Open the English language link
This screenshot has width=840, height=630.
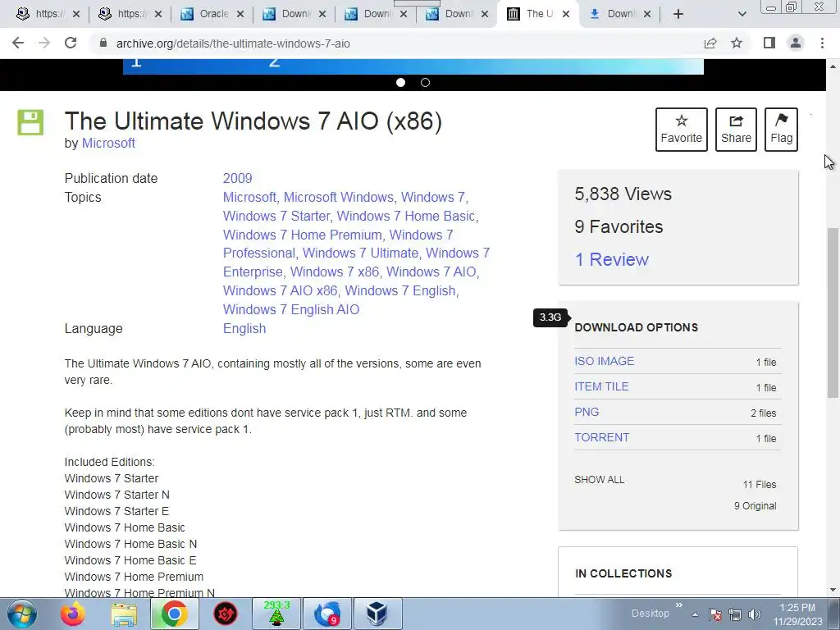tap(244, 328)
